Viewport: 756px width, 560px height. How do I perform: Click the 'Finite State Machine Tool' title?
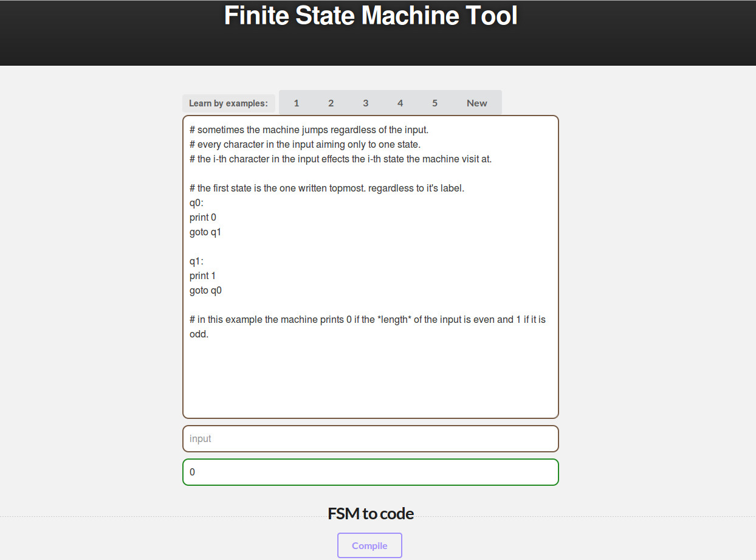click(371, 16)
